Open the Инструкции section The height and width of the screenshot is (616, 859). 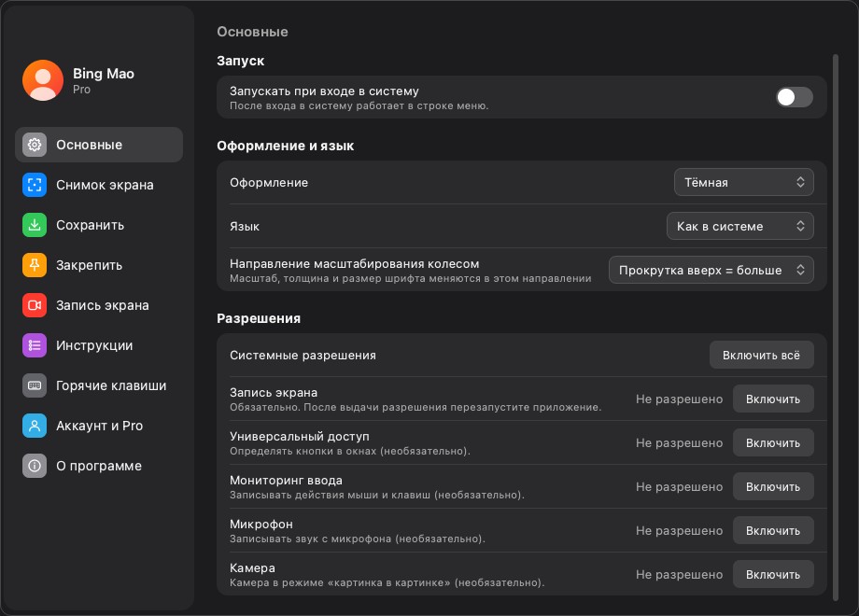click(99, 345)
